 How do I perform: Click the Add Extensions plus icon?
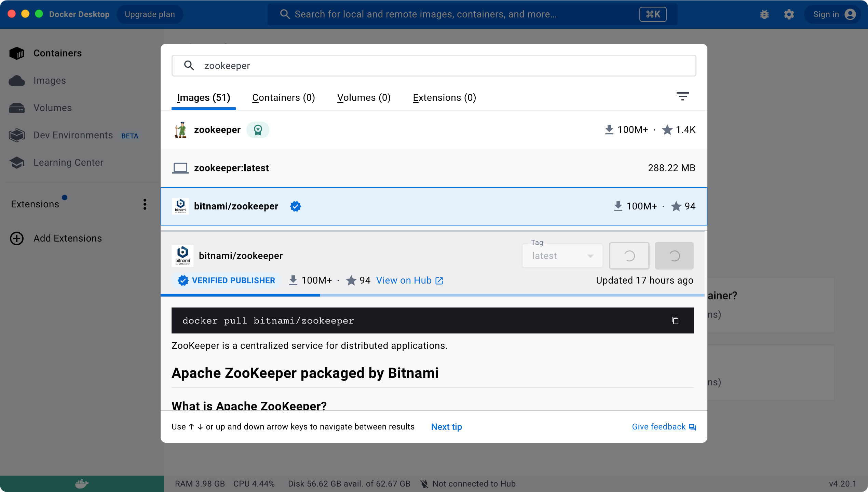click(x=16, y=238)
